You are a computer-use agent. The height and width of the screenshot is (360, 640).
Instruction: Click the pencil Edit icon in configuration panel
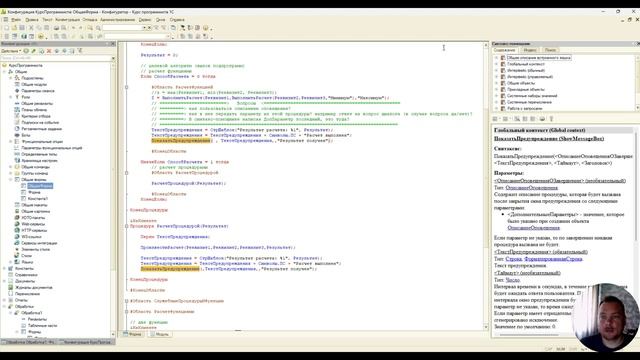pyautogui.click(x=34, y=51)
